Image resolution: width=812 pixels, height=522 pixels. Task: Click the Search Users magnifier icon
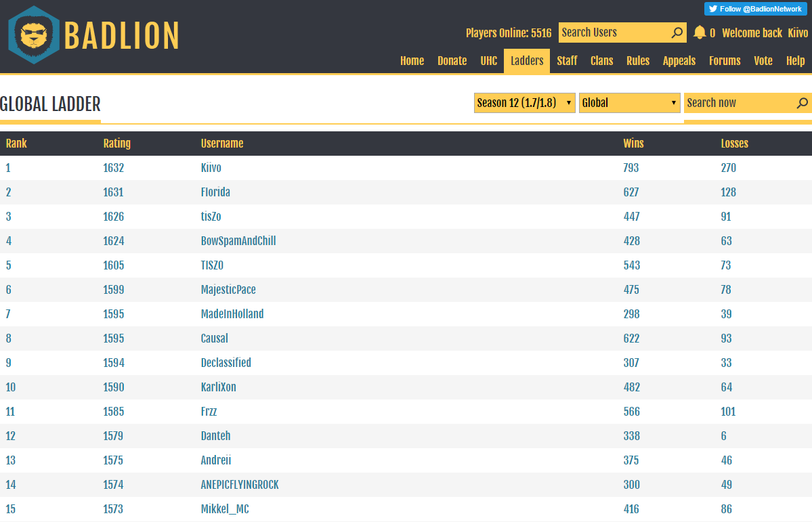(677, 32)
